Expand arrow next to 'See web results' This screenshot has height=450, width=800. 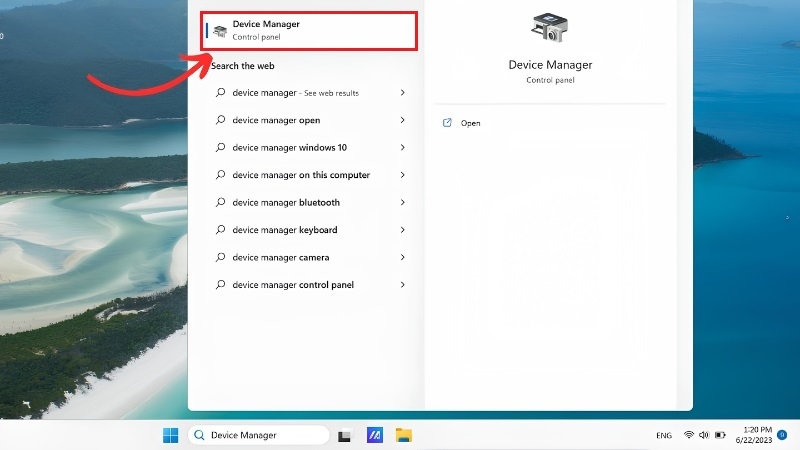(x=403, y=93)
